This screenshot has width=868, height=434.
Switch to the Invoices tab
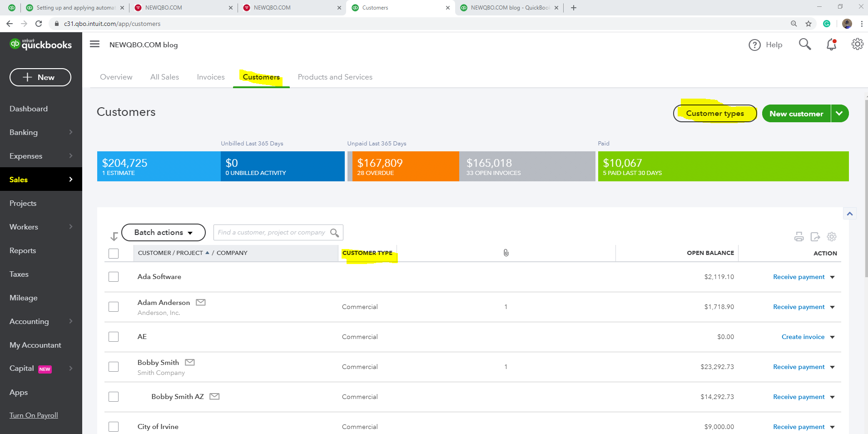[x=210, y=77]
